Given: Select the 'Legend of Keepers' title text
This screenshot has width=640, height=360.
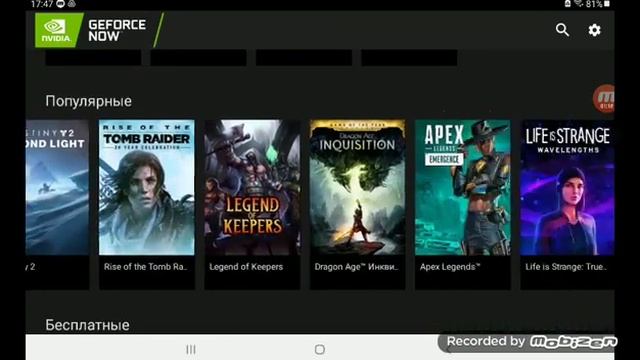Looking at the screenshot, I should click(x=246, y=267).
